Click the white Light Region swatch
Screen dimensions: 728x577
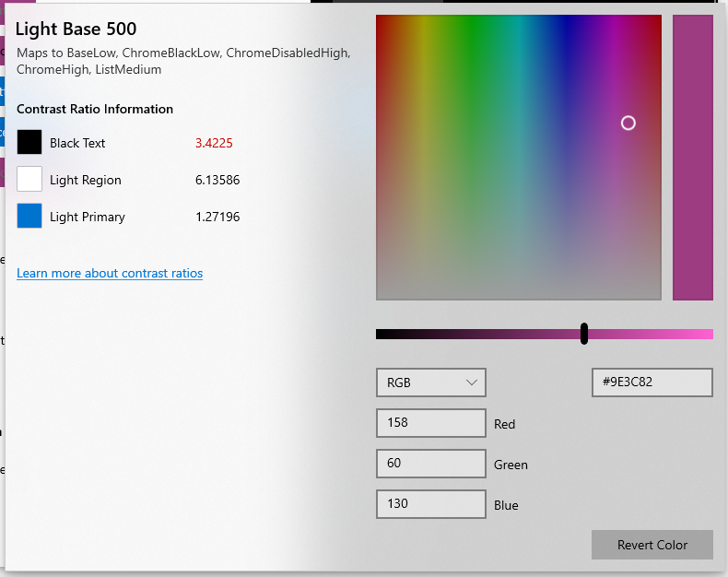coord(29,179)
